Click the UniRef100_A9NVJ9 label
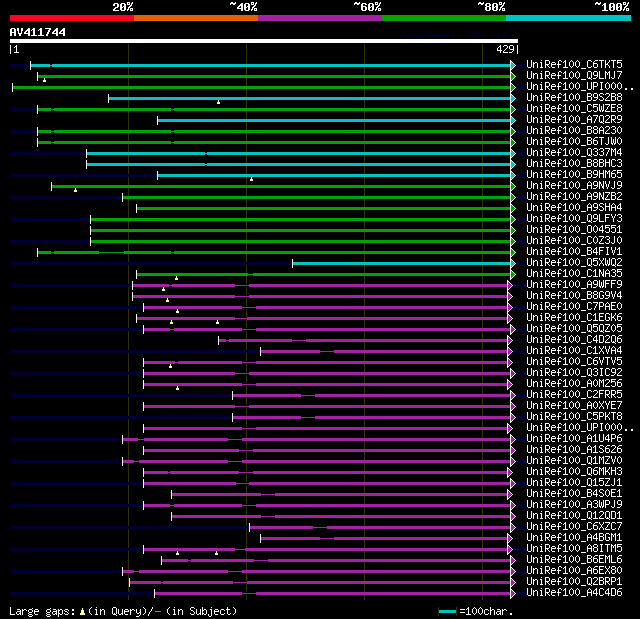The height and width of the screenshot is (619, 640). click(x=574, y=186)
